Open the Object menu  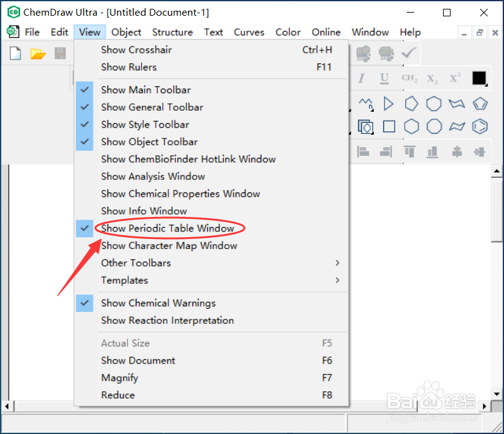click(126, 32)
